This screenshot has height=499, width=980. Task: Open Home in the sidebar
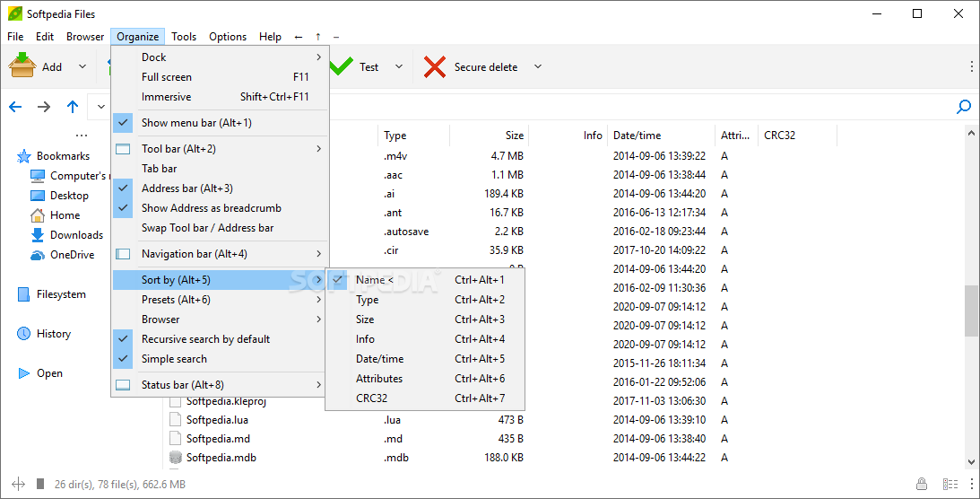coord(56,215)
